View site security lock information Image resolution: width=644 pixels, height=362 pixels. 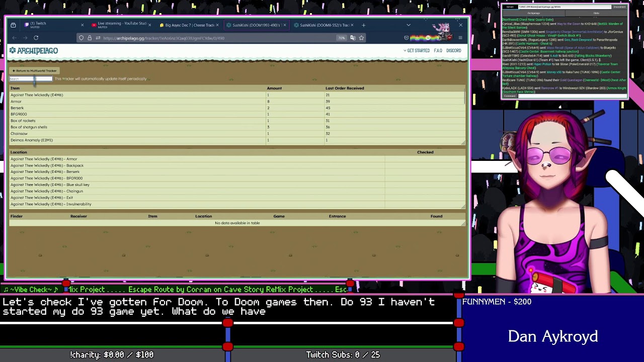[x=90, y=38]
